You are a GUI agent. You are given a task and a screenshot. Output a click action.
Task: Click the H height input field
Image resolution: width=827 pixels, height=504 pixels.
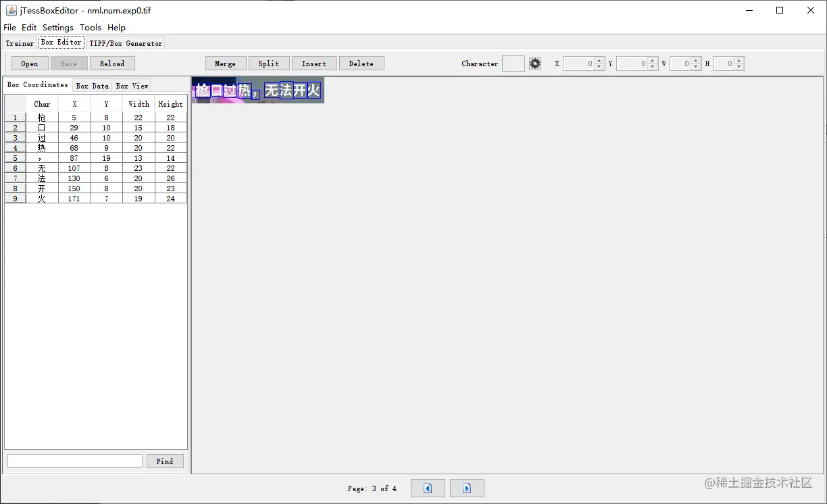coord(724,64)
